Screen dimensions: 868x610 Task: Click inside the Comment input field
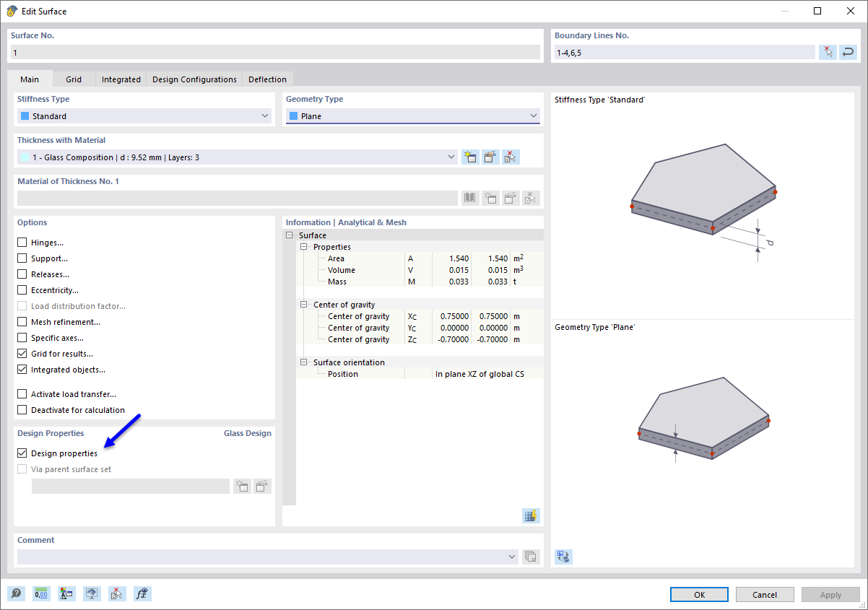tap(260, 557)
